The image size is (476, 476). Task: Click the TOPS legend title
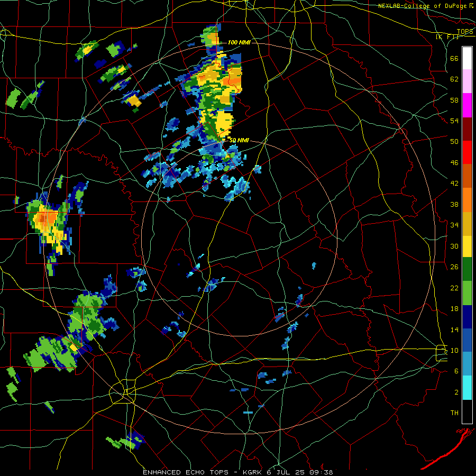pos(465,31)
